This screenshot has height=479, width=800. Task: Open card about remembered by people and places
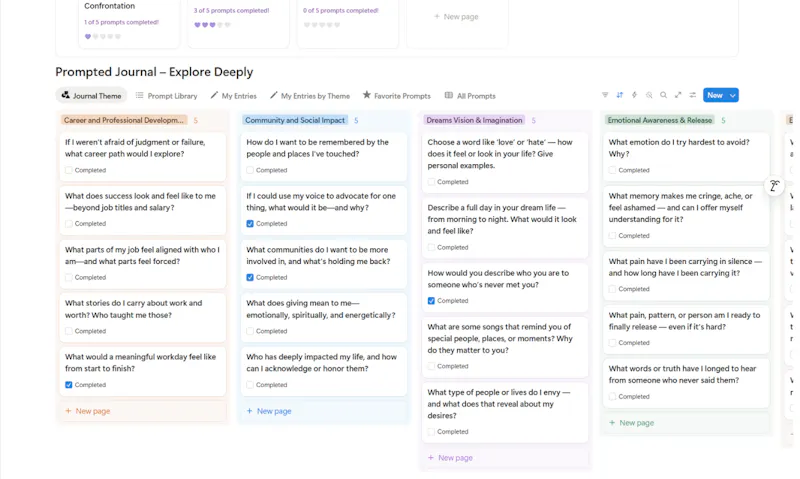click(323, 156)
